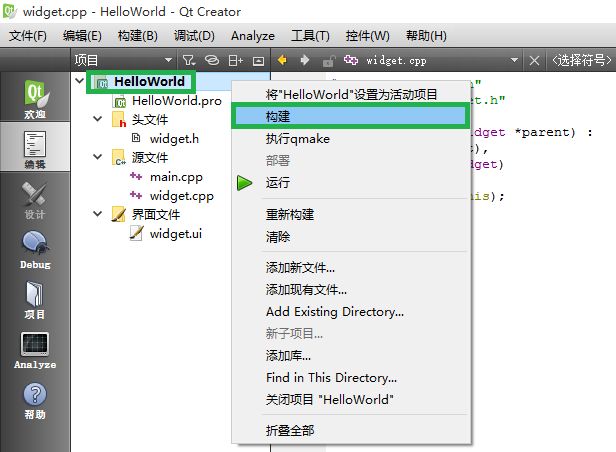Set HelloWorld as active project entry
The height and width of the screenshot is (452, 616).
(351, 95)
